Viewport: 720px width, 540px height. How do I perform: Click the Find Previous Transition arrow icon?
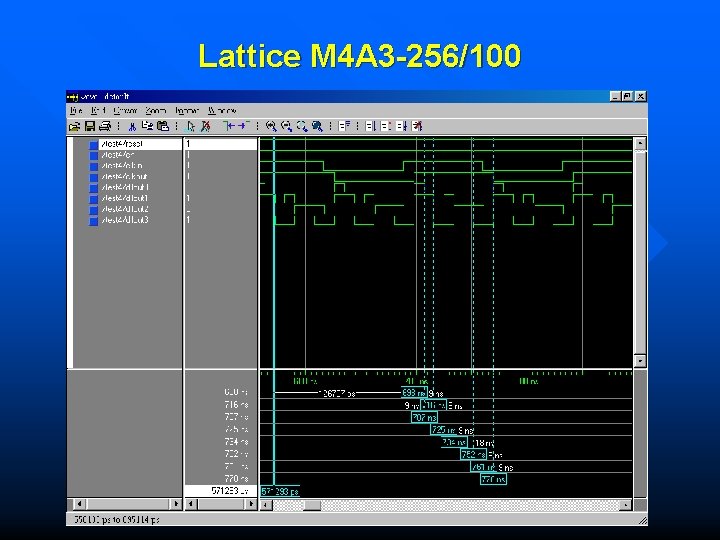[x=229, y=126]
